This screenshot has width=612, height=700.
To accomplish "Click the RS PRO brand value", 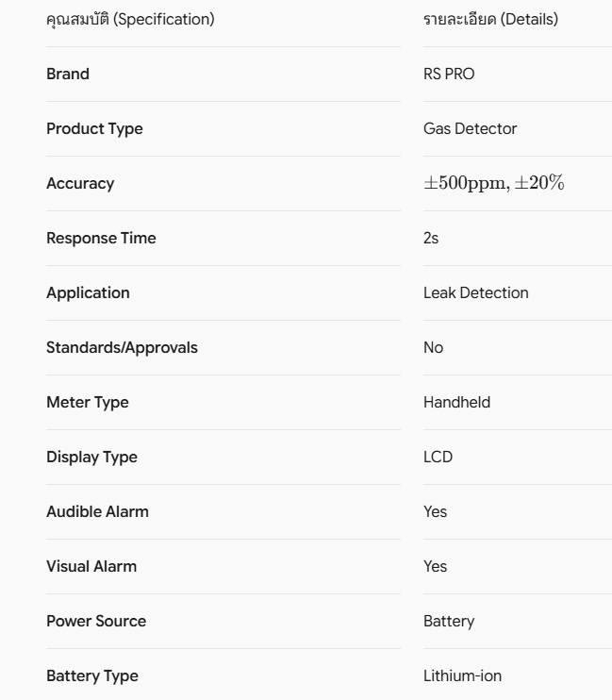I will click(x=449, y=75).
